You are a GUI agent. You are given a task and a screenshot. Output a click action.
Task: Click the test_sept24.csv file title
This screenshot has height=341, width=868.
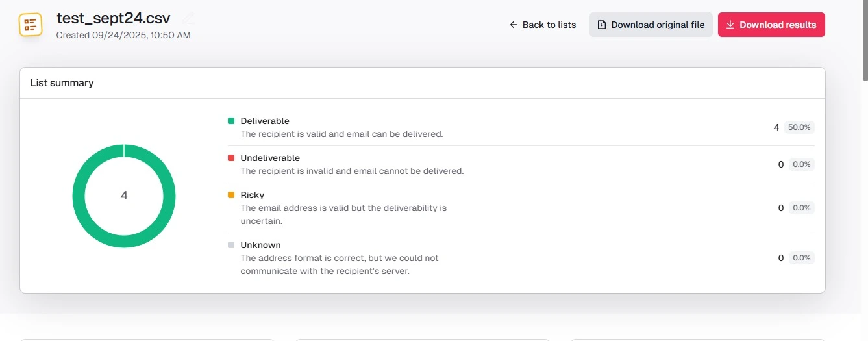point(114,18)
